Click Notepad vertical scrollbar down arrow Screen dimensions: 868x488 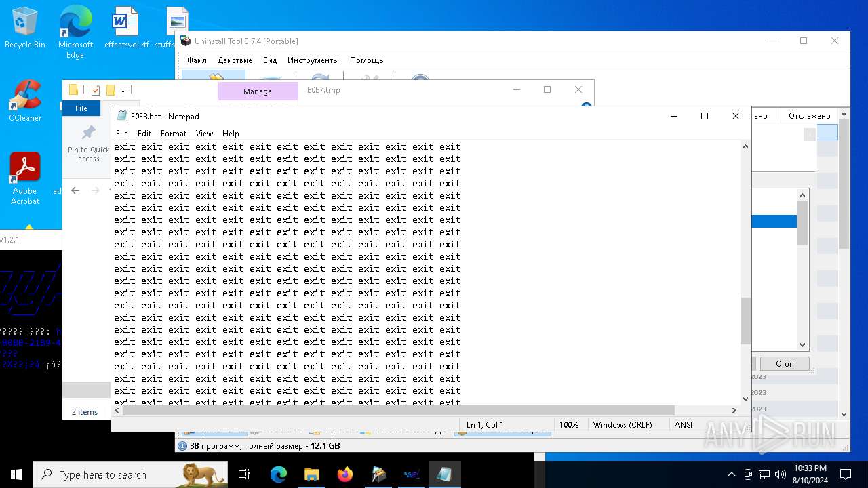point(745,399)
